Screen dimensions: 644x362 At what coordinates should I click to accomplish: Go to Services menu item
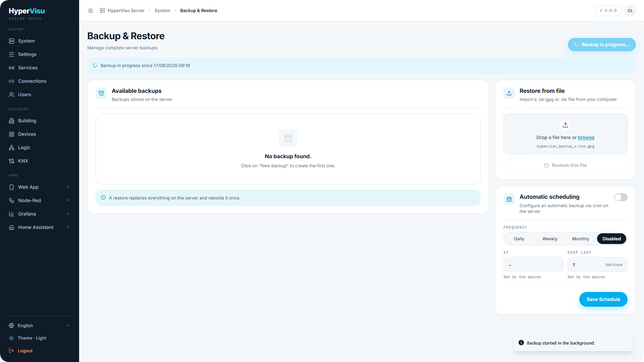(x=40, y=68)
